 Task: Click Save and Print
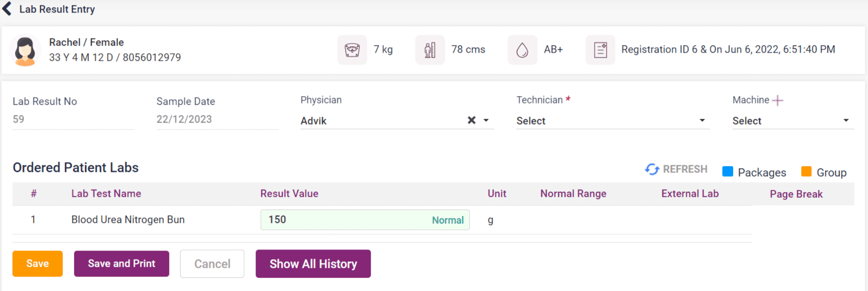(x=122, y=264)
